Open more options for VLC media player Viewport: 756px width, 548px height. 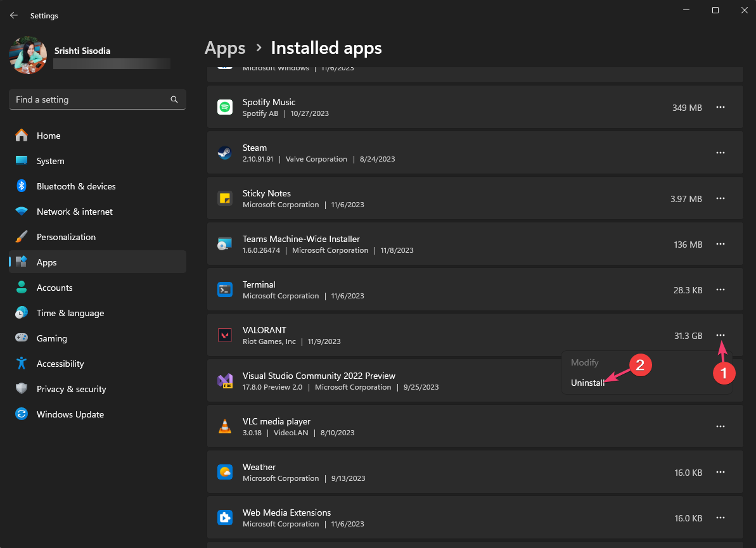click(721, 426)
